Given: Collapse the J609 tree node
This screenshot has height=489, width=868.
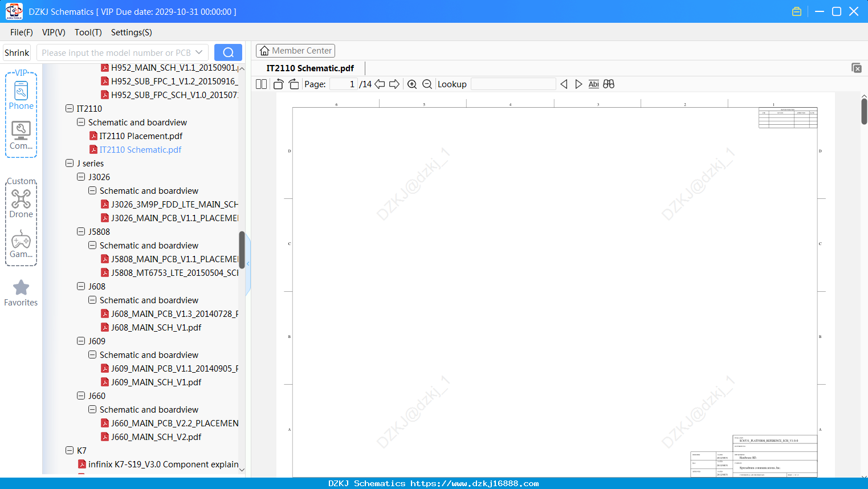Looking at the screenshot, I should (x=81, y=341).
